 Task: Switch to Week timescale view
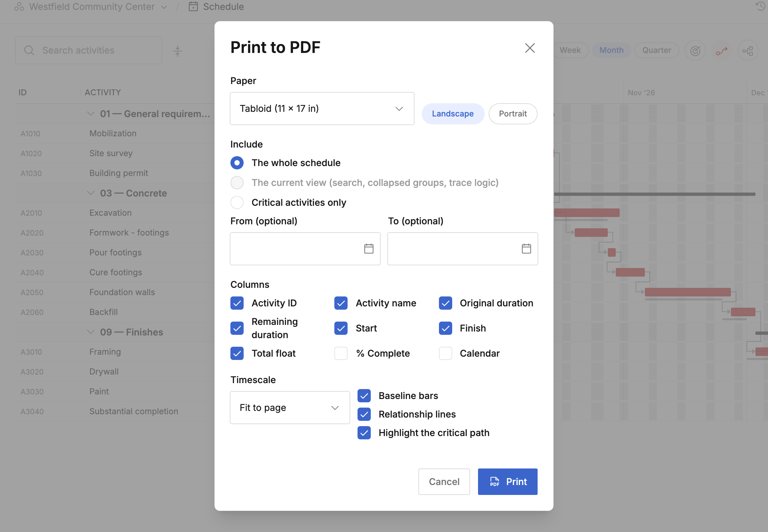click(570, 50)
